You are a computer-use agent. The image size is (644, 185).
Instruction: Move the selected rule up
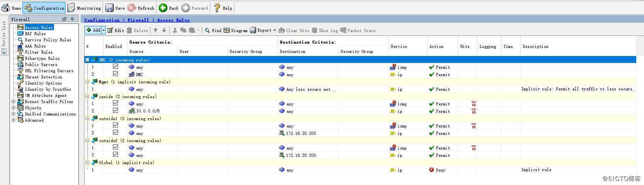pos(155,30)
